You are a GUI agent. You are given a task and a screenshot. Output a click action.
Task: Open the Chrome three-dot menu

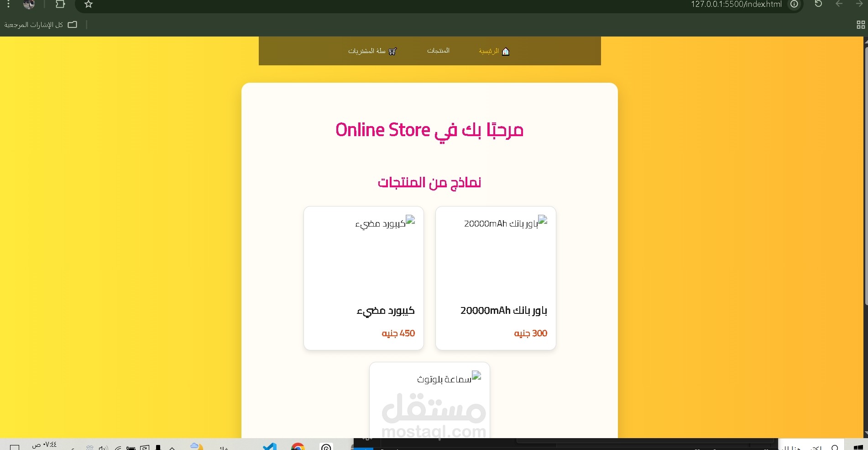(8, 4)
